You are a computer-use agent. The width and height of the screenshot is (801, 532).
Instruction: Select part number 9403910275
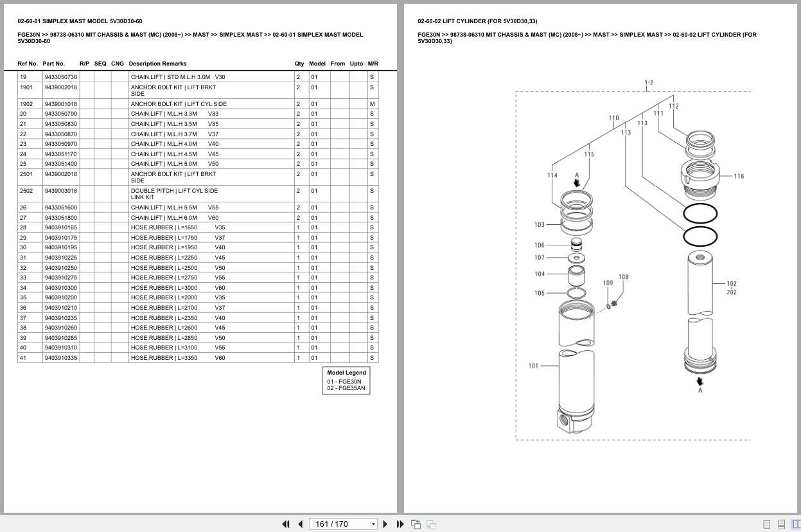click(x=61, y=278)
